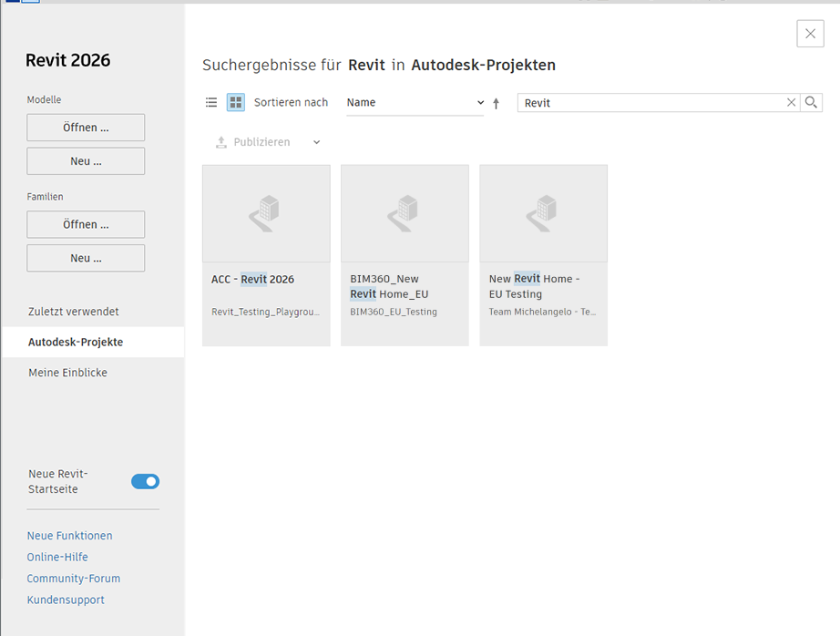Click the ACC - Revit 2026 title
The image size is (840, 636).
point(253,279)
